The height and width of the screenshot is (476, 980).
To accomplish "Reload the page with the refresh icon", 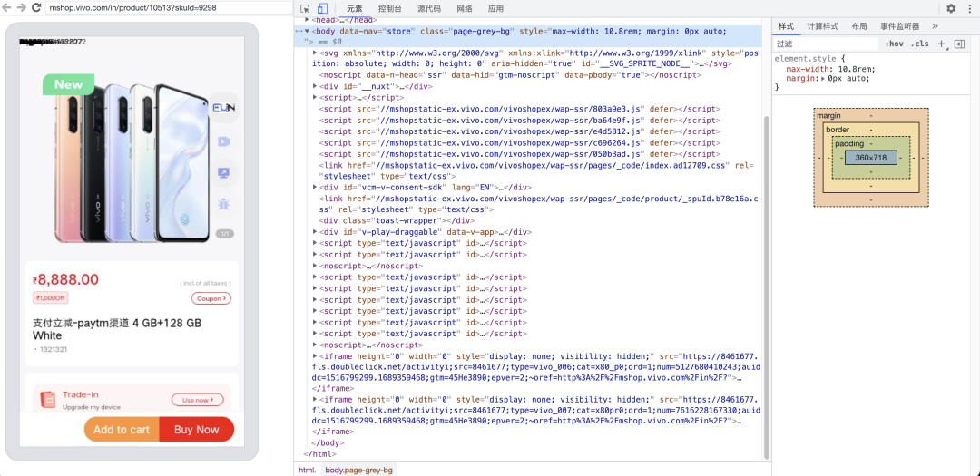I will coord(36,7).
